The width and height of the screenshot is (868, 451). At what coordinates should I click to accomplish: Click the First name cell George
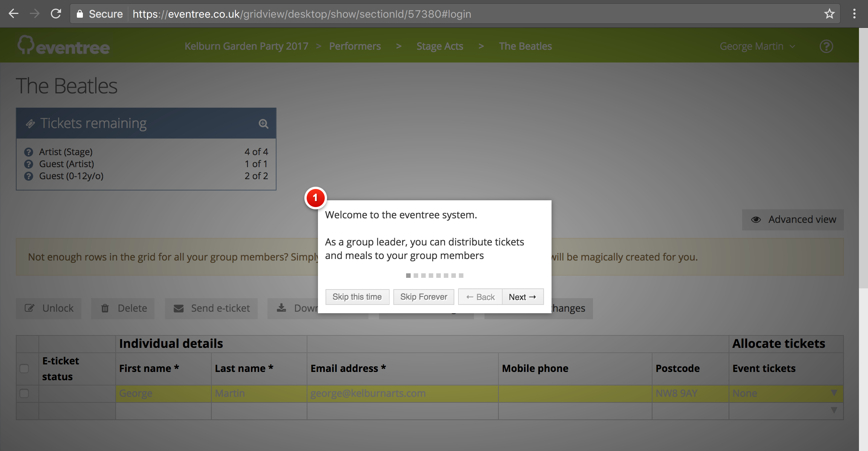pyautogui.click(x=164, y=393)
